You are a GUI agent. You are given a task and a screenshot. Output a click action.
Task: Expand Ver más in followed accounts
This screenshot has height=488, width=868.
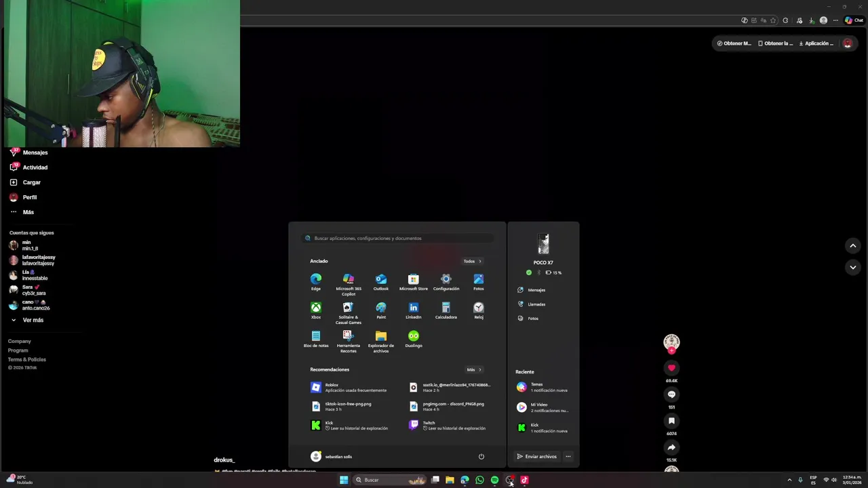tap(27, 320)
